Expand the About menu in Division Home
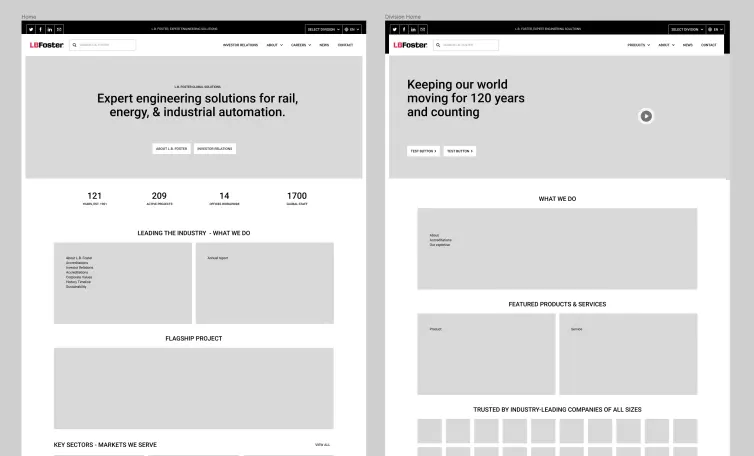 tap(666, 45)
